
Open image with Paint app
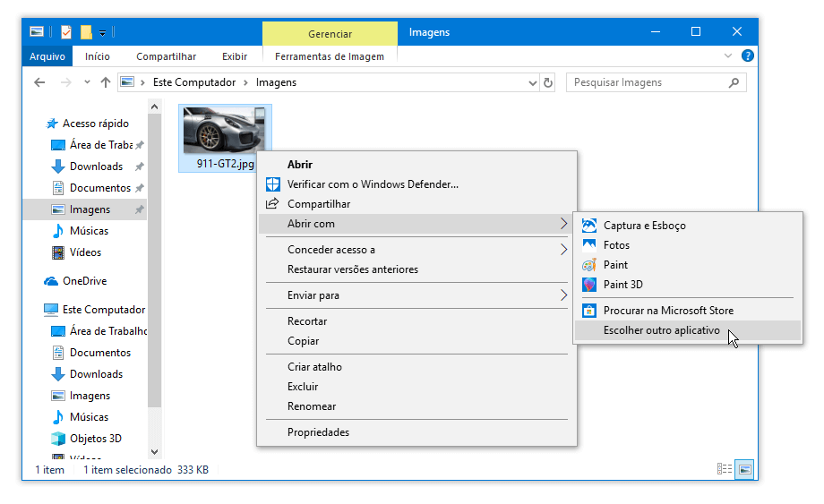point(615,265)
